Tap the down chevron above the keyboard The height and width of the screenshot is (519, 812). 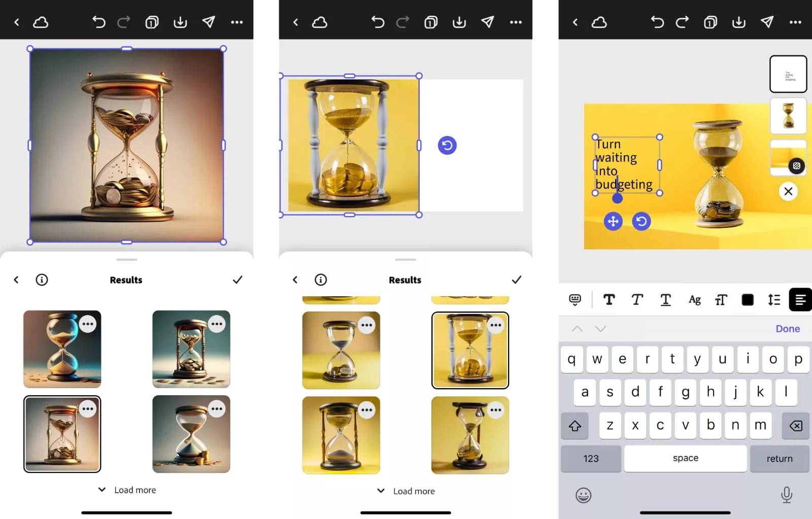(600, 329)
